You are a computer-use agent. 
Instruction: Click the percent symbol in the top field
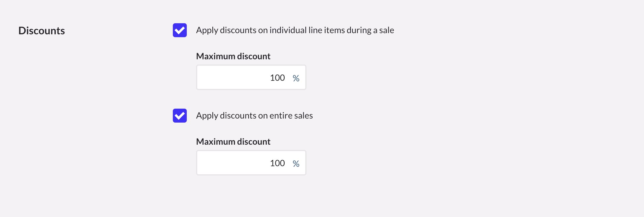tap(296, 78)
